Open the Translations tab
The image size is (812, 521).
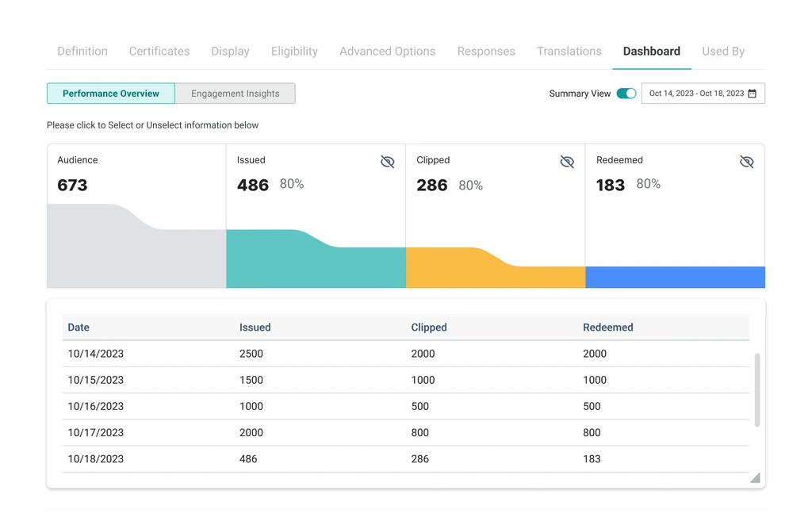[x=569, y=52]
